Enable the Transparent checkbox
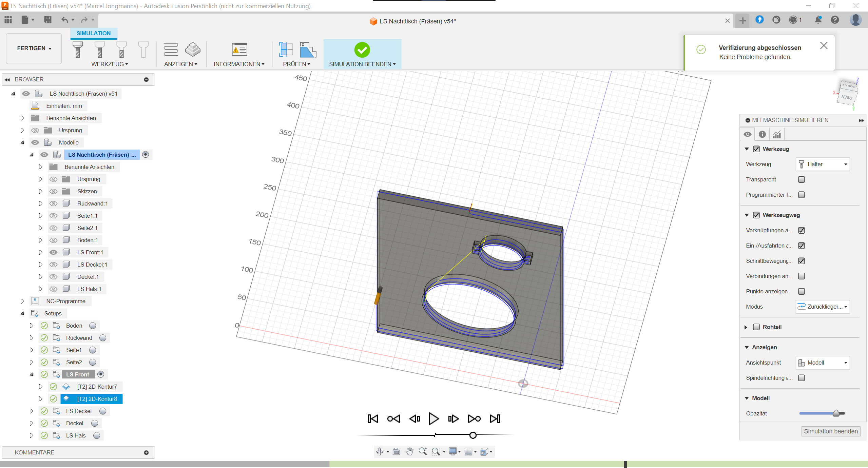868x468 pixels. [801, 179]
